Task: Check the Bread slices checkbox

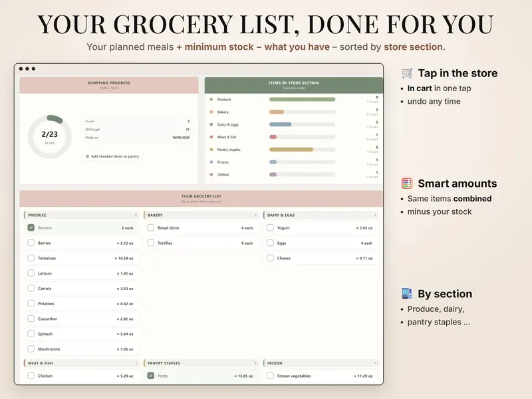Action: pyautogui.click(x=151, y=227)
